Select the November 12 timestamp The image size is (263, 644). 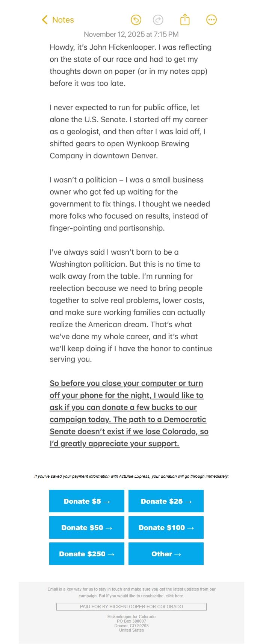click(x=131, y=34)
